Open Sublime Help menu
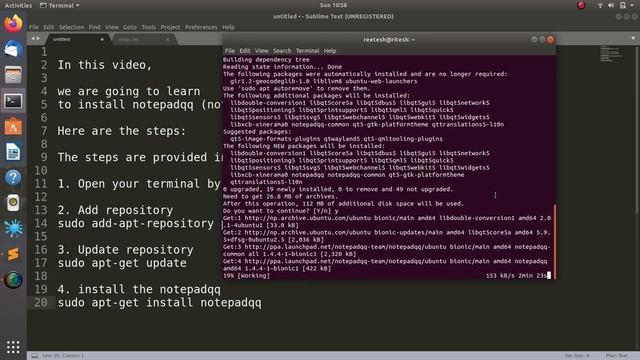The image size is (640, 360). pos(228,27)
